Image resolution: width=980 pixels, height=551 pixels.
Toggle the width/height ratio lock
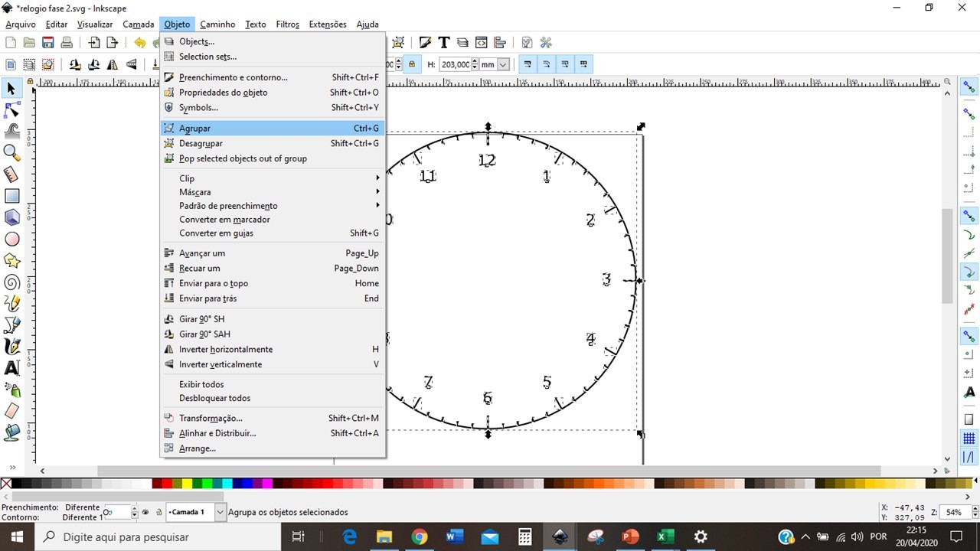tap(412, 65)
